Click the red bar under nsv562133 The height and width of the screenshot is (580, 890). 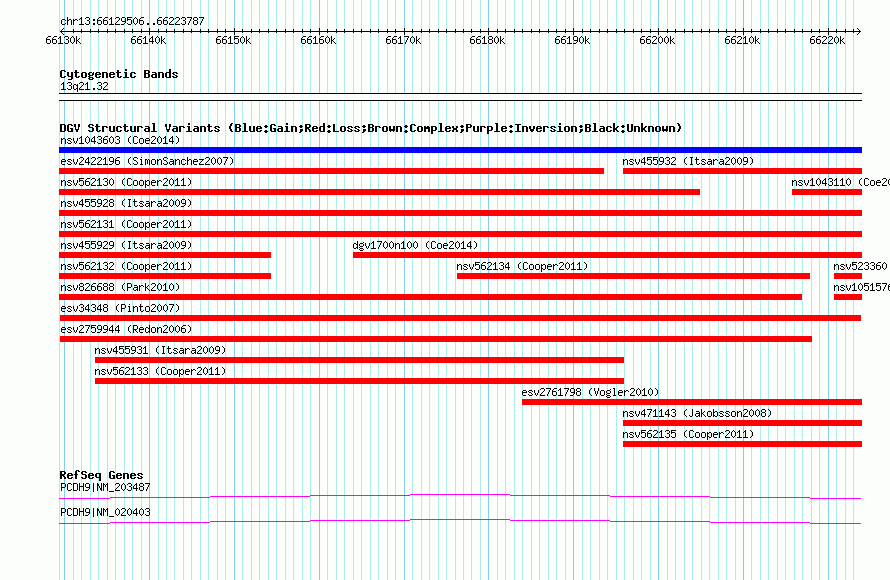359,381
